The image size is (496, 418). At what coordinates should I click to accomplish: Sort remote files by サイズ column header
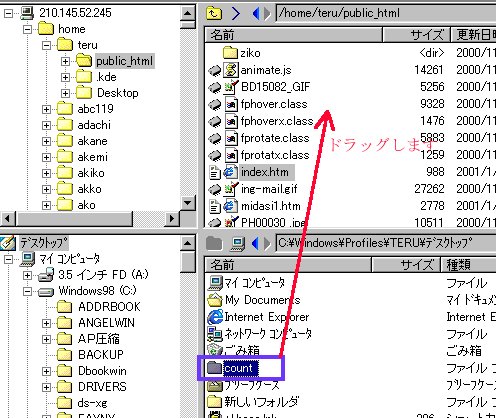416,34
